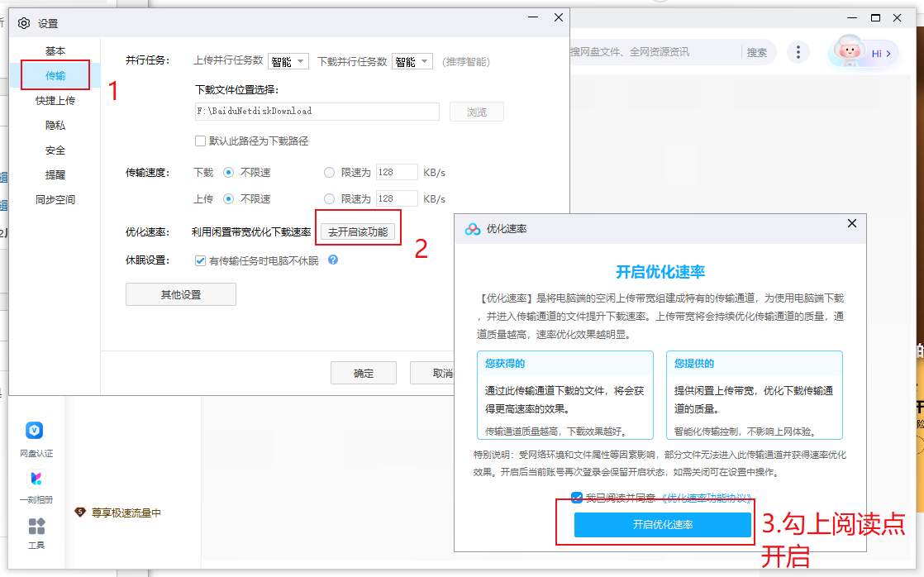This screenshot has width=924, height=577.
Task: Open the 快捷上传 settings tab
Action: pyautogui.click(x=55, y=101)
